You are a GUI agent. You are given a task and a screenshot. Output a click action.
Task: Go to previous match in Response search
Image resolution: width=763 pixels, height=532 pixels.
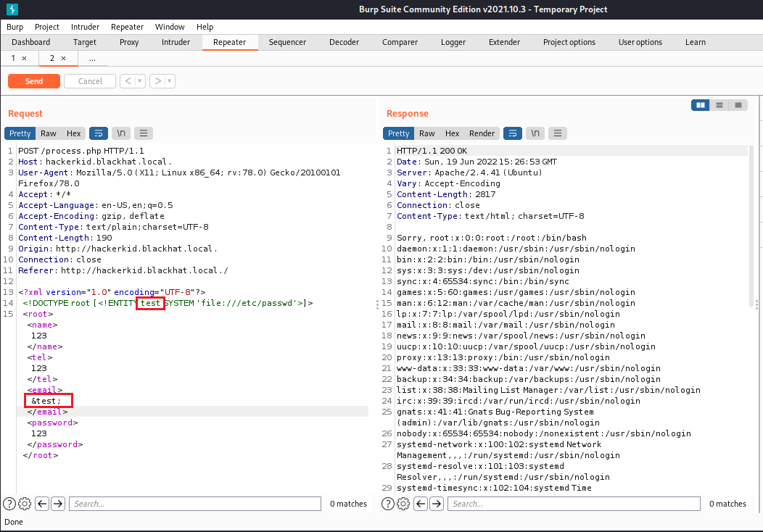pyautogui.click(x=421, y=504)
